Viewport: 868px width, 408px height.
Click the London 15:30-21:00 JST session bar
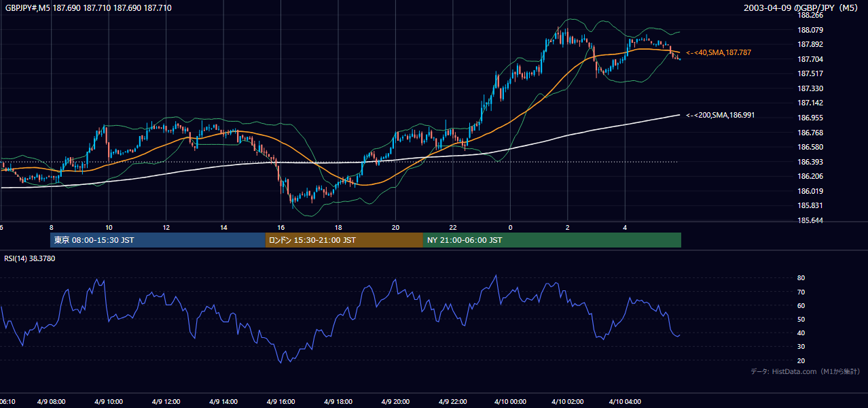344,240
